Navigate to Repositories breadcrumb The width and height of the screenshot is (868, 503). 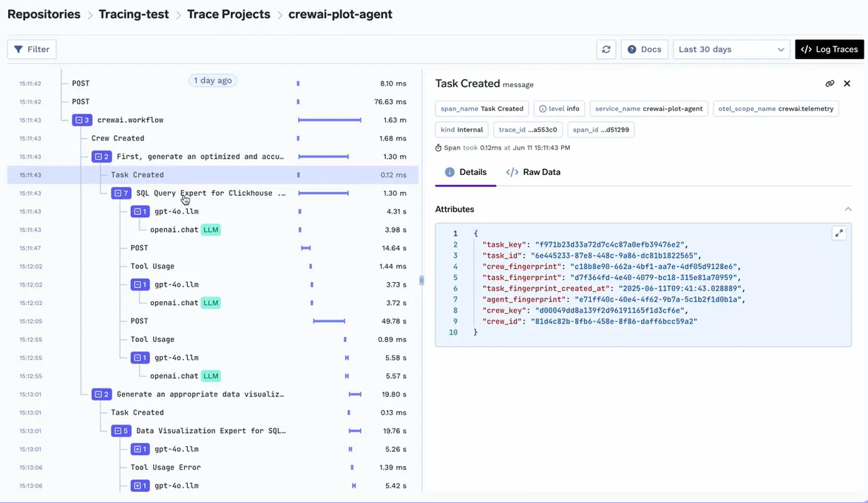[44, 13]
